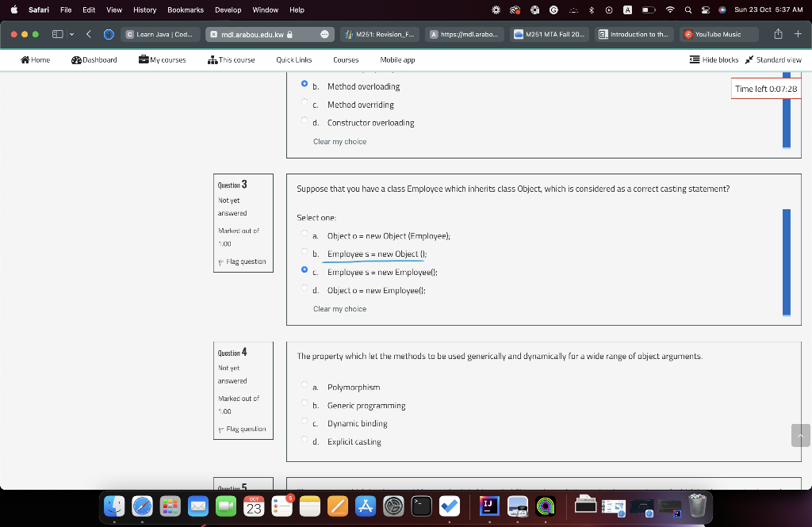Click the blue hexagon extension icon in toolbar
Viewport: 812px width, 527px height.
click(109, 34)
